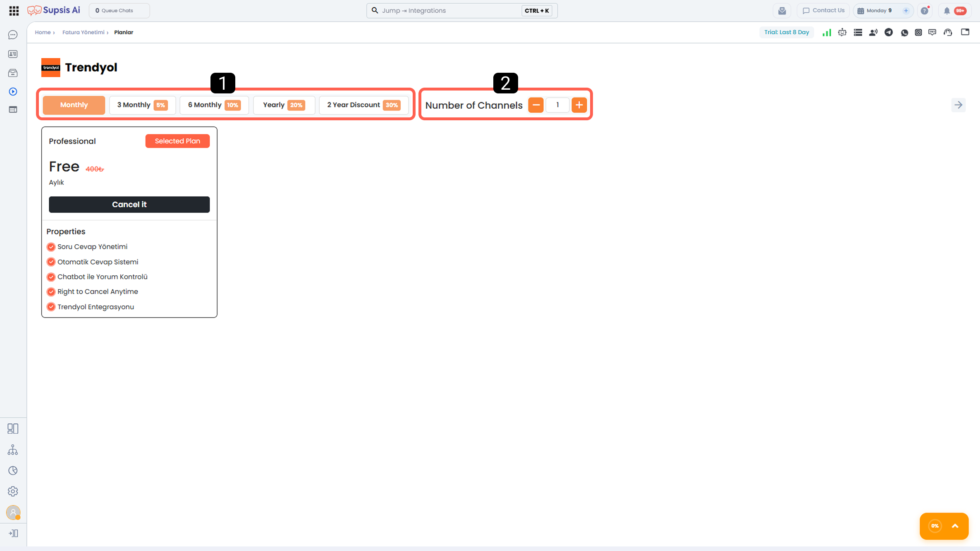Click the chatbot robot icon
980x551 pixels.
[842, 32]
